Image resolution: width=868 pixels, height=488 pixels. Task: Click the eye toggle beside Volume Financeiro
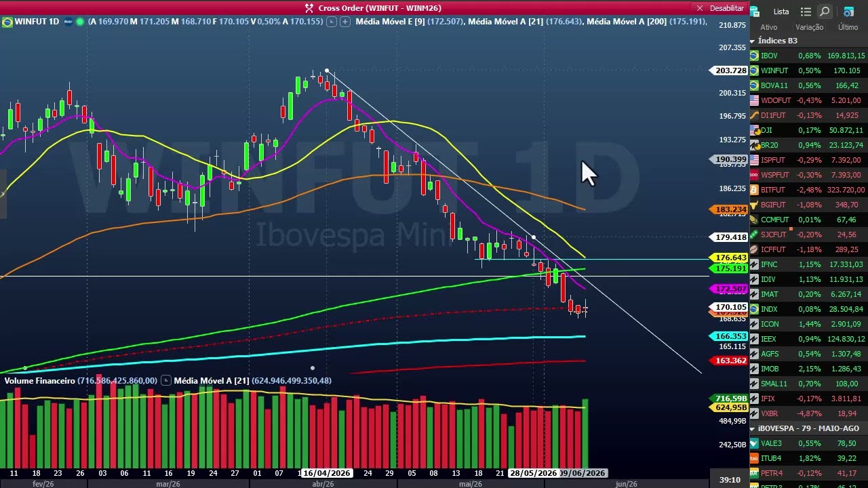pyautogui.click(x=165, y=381)
